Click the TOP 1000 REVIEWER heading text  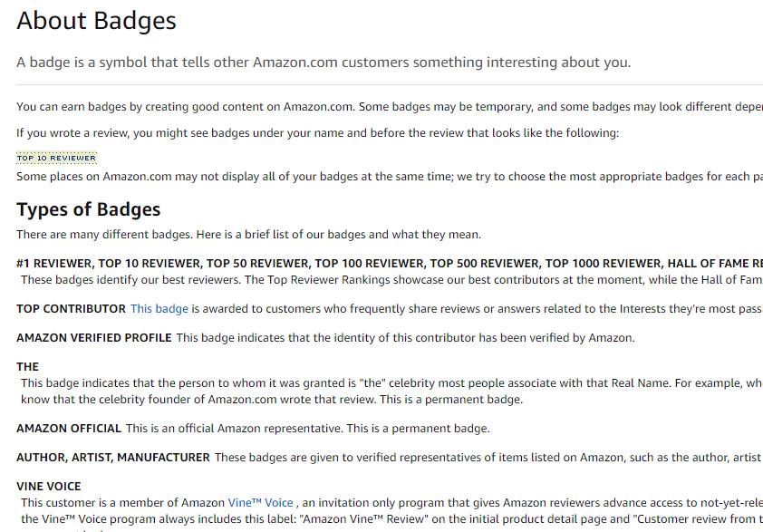click(604, 264)
